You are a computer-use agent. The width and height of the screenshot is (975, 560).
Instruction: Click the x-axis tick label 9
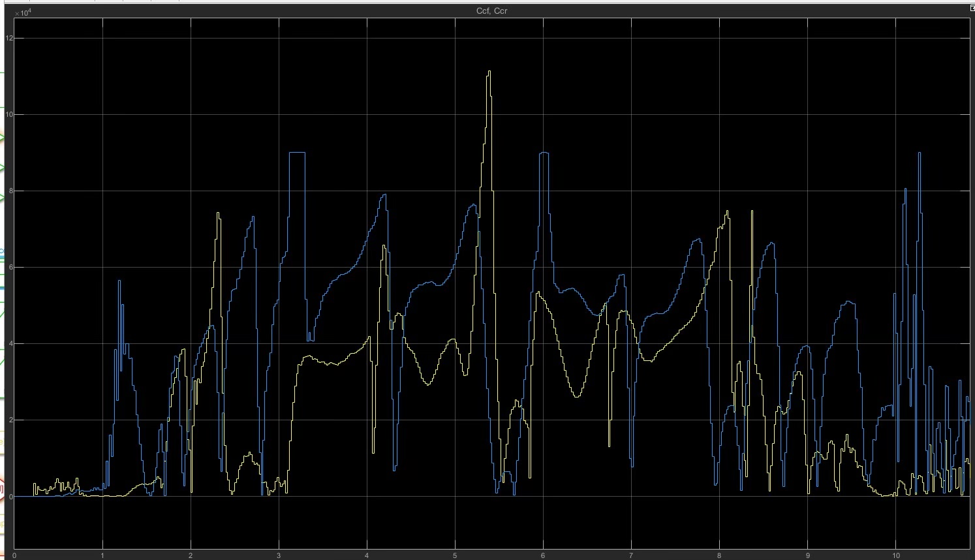(808, 555)
